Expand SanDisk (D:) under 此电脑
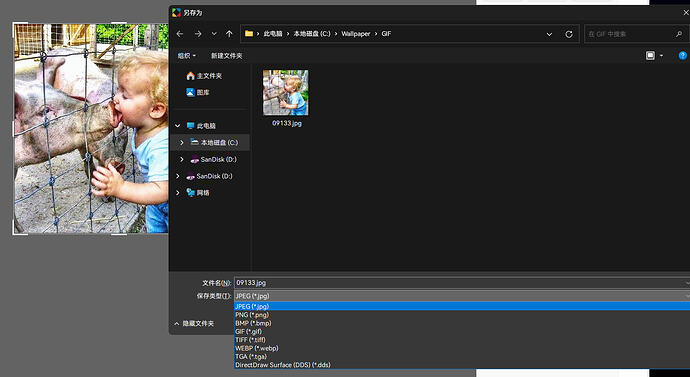The height and width of the screenshot is (377, 690). click(182, 159)
